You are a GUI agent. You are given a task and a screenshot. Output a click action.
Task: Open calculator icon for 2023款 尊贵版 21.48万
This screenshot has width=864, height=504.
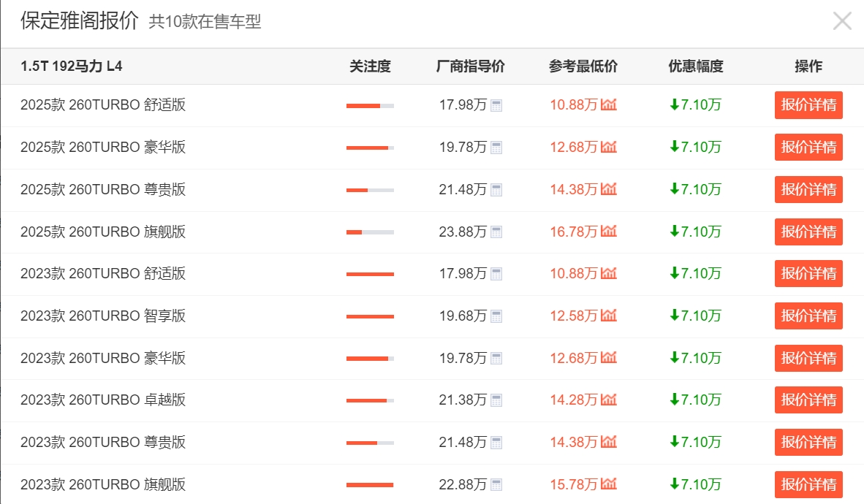pos(496,443)
